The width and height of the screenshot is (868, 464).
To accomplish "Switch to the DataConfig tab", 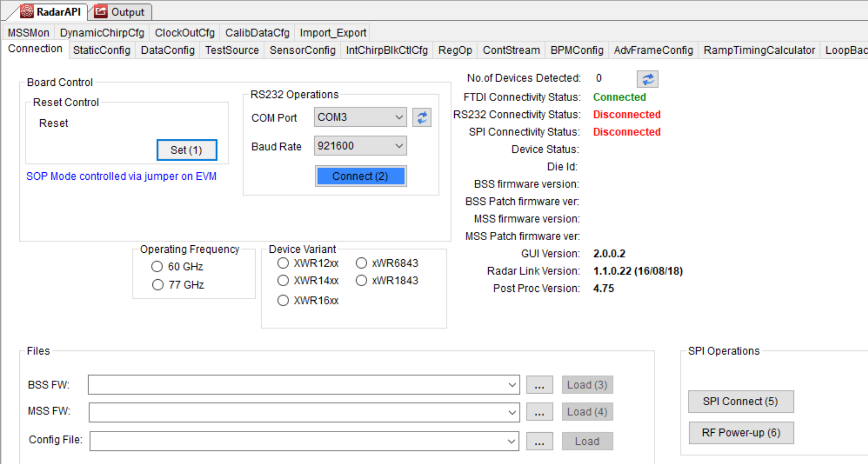I will tap(167, 50).
